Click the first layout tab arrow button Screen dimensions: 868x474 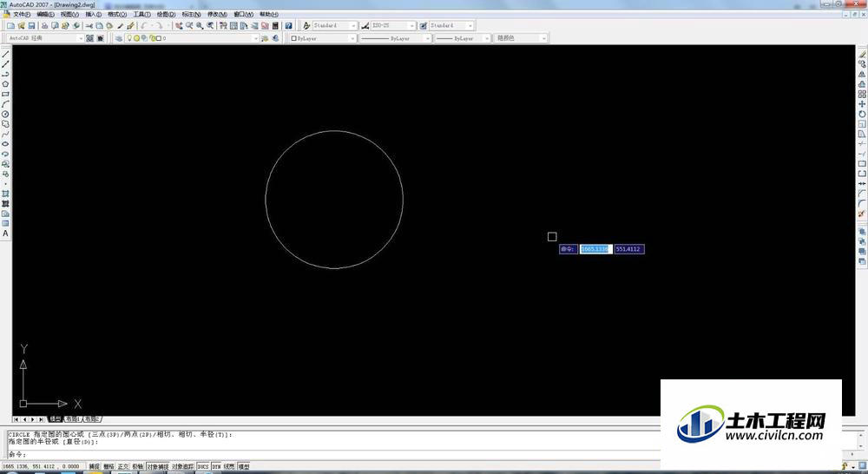[16, 419]
